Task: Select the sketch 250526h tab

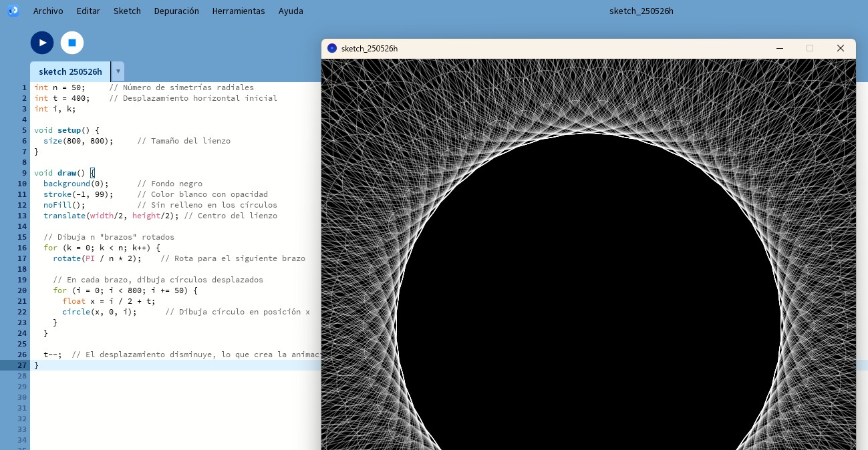Action: [70, 71]
